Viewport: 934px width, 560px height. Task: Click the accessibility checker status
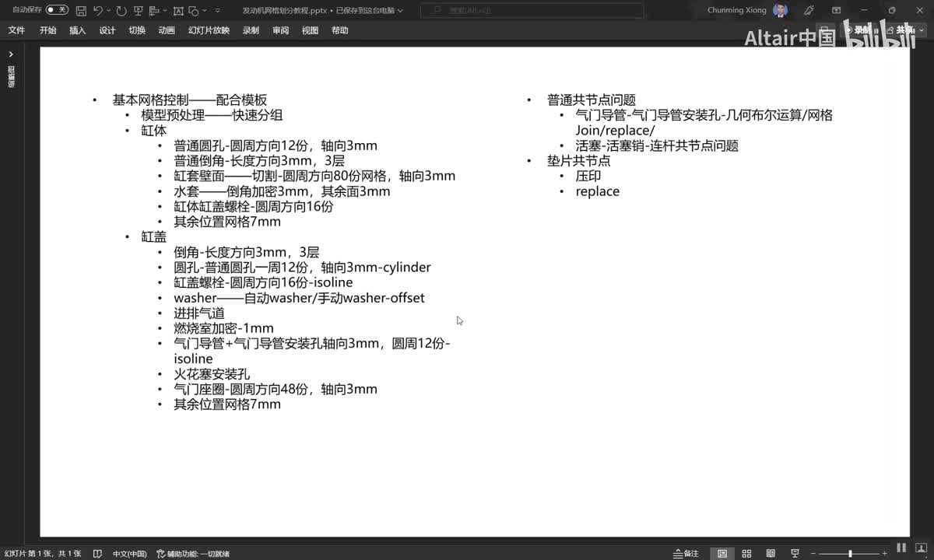click(x=193, y=554)
